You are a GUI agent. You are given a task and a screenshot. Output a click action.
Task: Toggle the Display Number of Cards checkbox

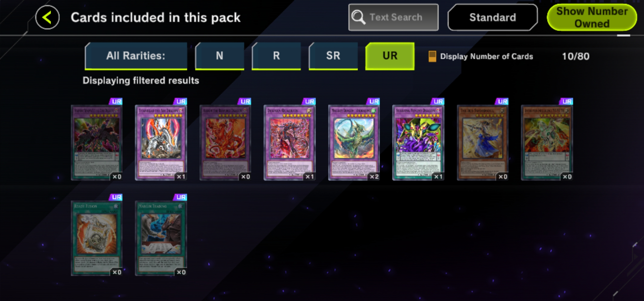pos(432,56)
